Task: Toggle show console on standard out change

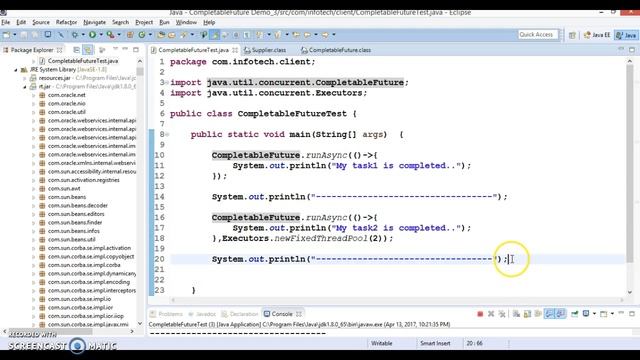Action: pos(549,314)
